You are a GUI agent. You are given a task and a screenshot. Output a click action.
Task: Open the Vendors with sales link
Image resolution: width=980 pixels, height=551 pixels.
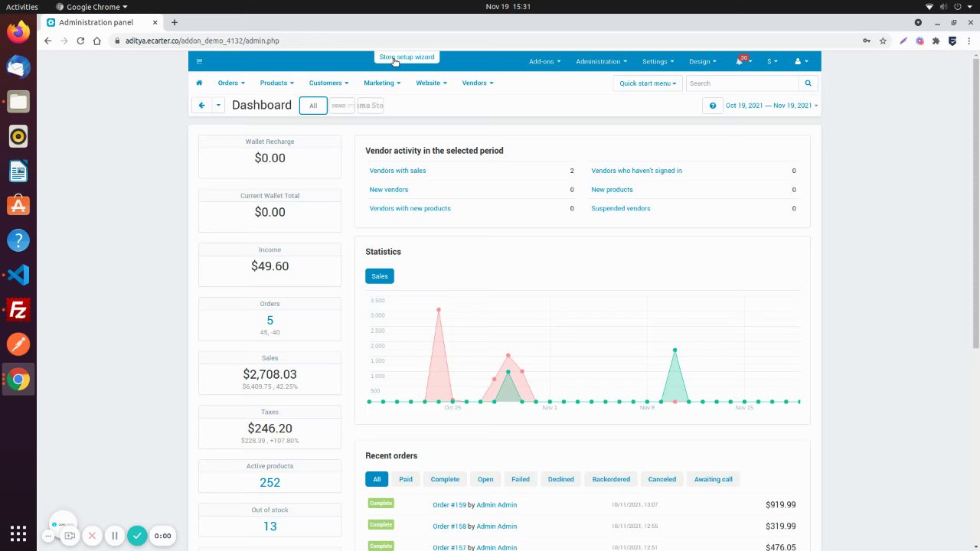click(398, 171)
